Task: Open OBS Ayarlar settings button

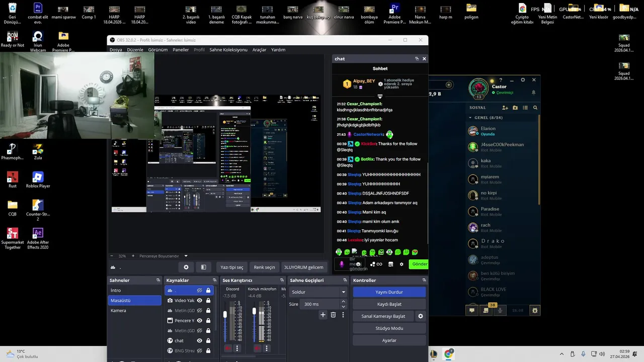Action: (x=389, y=340)
